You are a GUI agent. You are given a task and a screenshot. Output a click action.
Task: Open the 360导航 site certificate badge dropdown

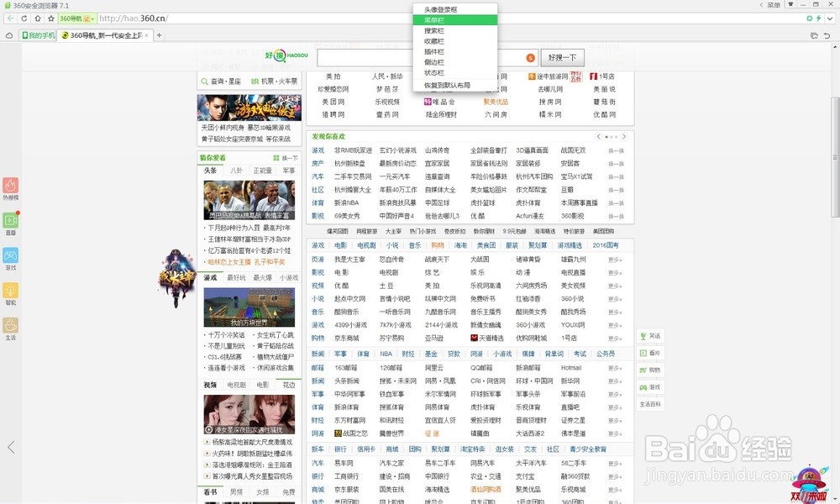(x=77, y=18)
